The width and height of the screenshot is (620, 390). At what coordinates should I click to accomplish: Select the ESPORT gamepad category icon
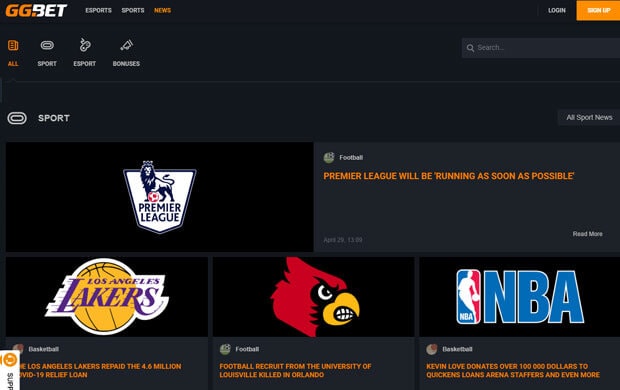pyautogui.click(x=85, y=45)
